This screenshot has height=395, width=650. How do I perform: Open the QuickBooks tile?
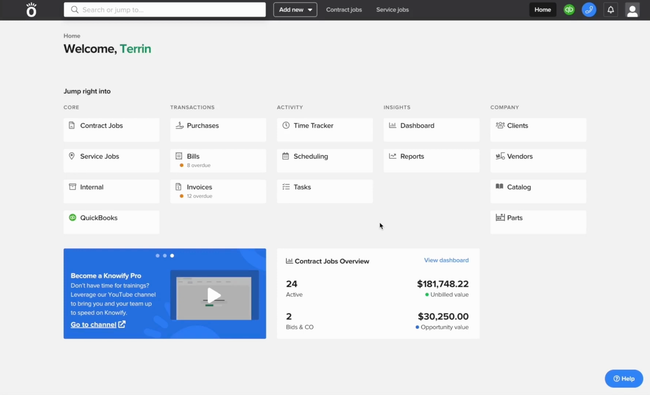111,221
